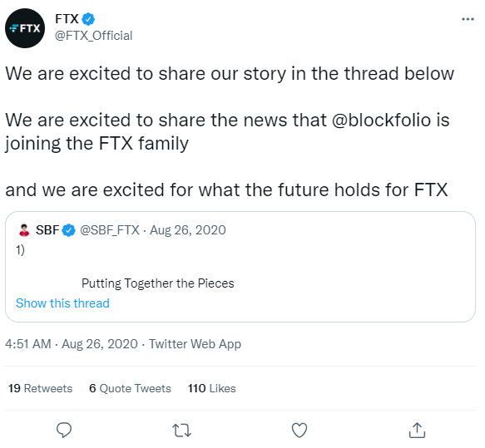485x448 pixels.
Task: View the 6 Quote Tweets list
Action: 130,388
